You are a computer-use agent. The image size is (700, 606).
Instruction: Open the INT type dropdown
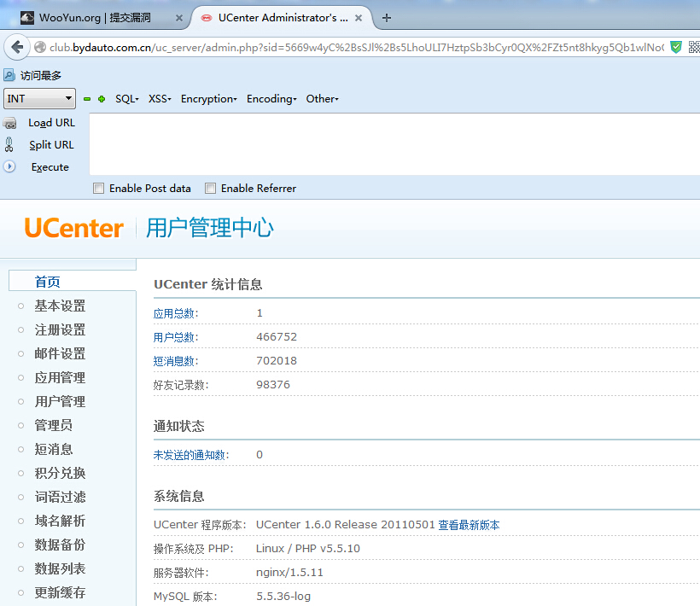40,99
